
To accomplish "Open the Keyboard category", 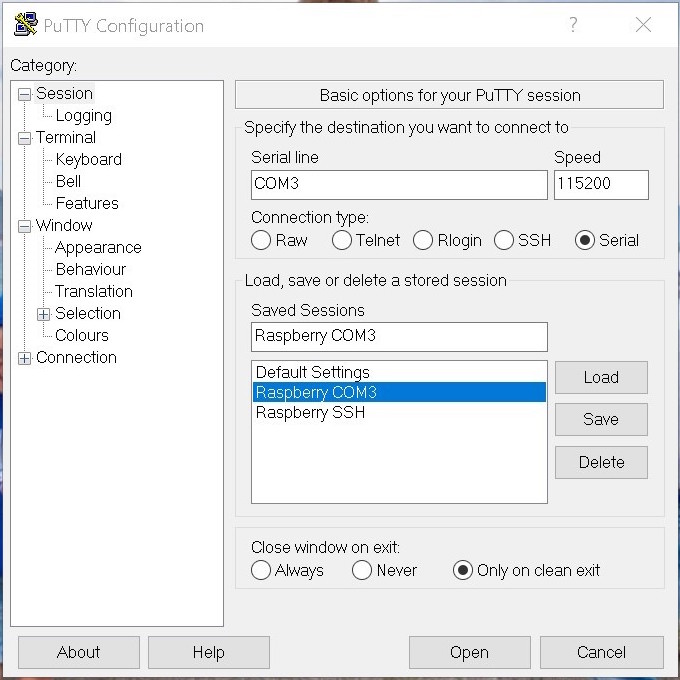I will pyautogui.click(x=88, y=159).
